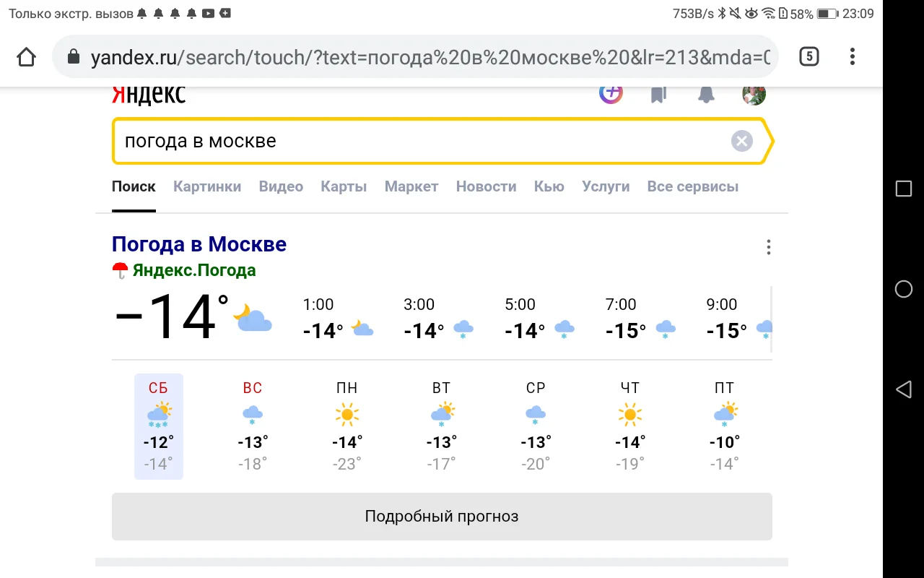Select the highlighted СБ day card
924x578 pixels.
point(158,426)
